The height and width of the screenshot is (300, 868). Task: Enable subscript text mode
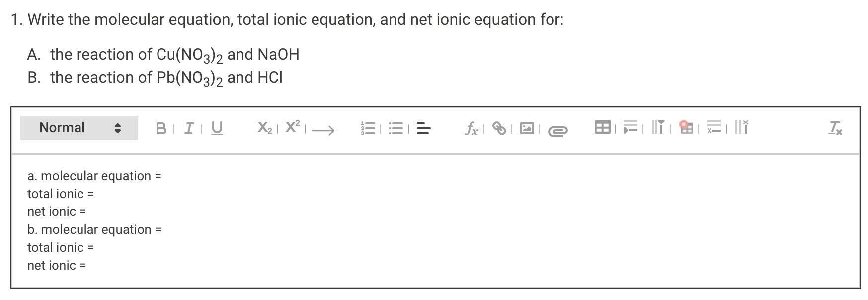pyautogui.click(x=264, y=127)
